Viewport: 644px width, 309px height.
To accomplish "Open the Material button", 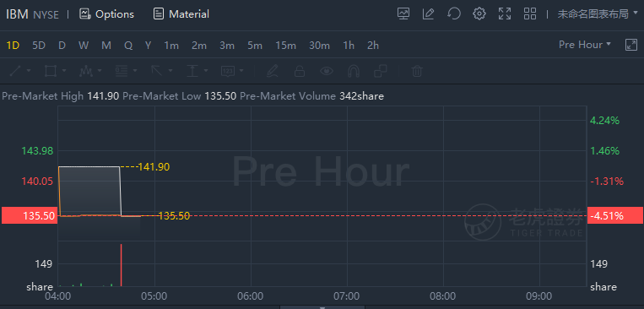I will click(181, 14).
